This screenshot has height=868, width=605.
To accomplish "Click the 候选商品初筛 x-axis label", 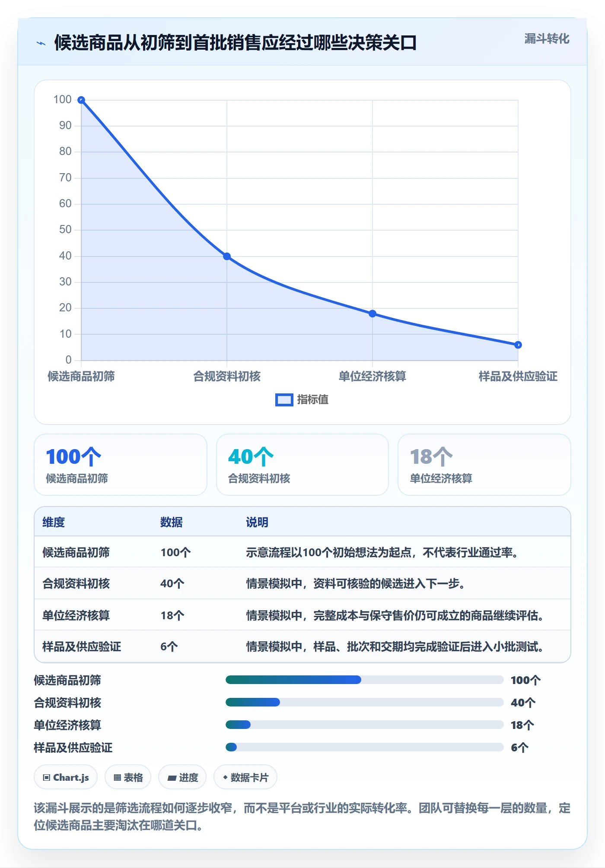I will 81,377.
